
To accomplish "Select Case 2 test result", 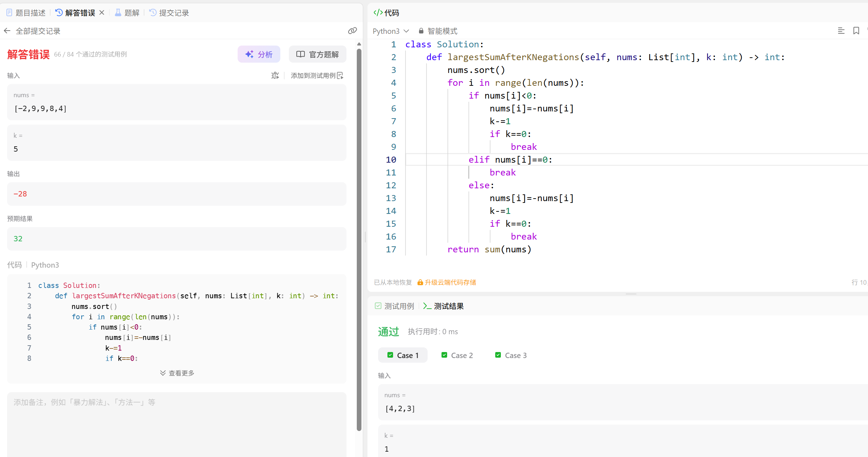I will 457,355.
